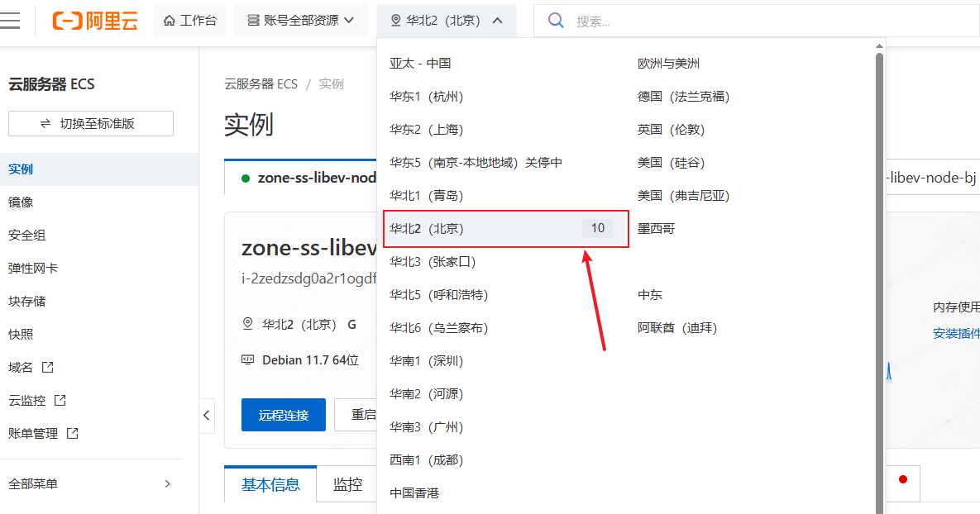
Task: Expand the 账号全部资源 dropdown
Action: [301, 21]
